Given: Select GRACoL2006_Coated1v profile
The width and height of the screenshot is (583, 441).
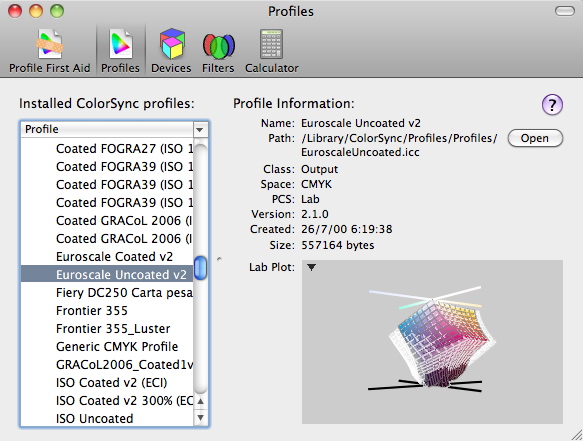Looking at the screenshot, I should tap(107, 365).
